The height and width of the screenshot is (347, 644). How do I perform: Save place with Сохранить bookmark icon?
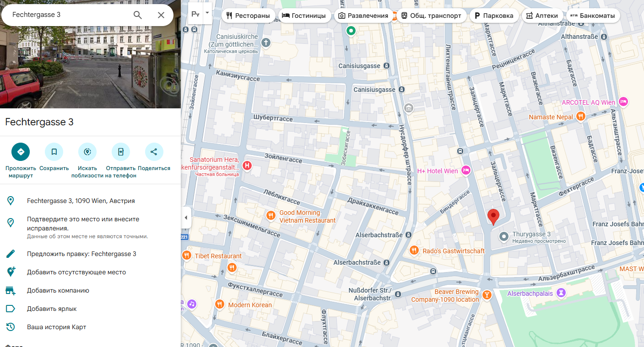click(x=54, y=152)
